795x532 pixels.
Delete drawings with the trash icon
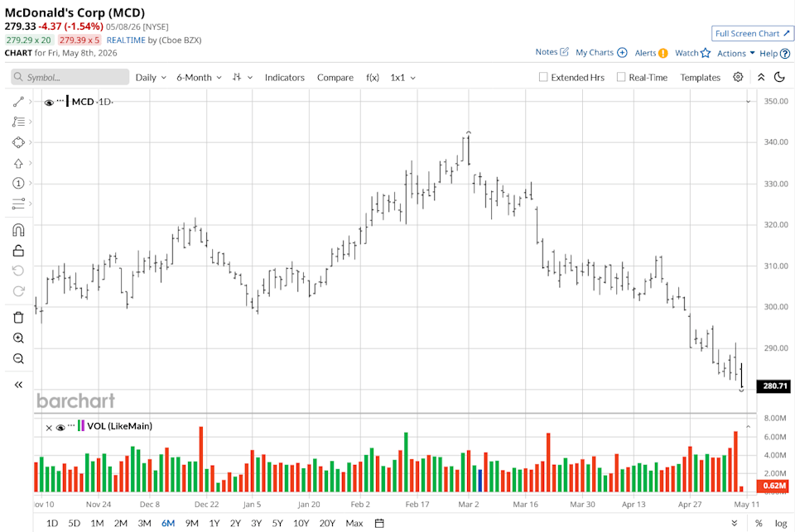[18, 318]
